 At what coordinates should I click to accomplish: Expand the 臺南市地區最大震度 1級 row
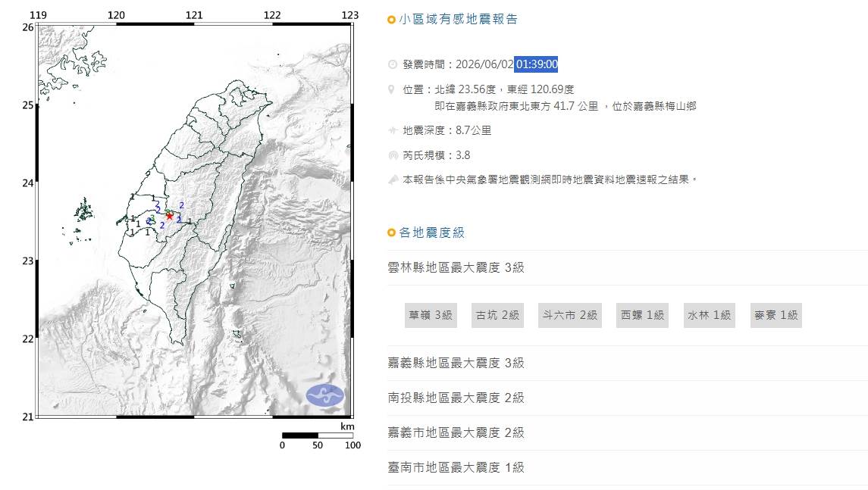coord(628,468)
